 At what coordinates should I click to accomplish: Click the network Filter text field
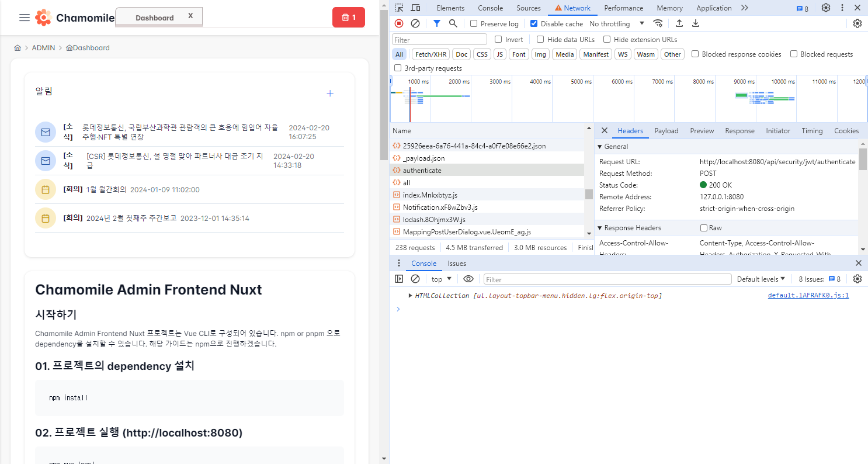(439, 39)
